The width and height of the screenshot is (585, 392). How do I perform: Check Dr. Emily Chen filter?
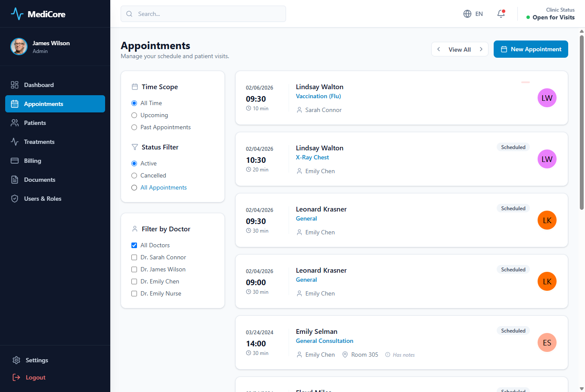[134, 281]
